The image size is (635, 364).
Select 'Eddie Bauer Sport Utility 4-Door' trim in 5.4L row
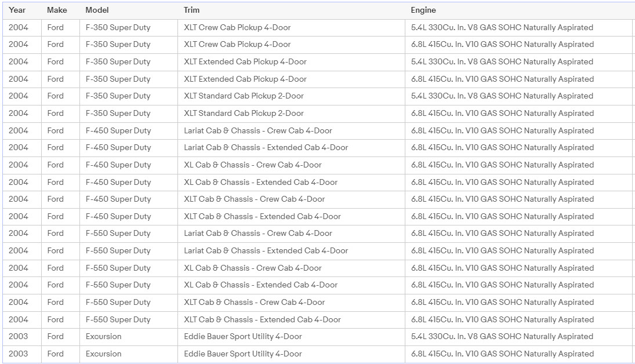pyautogui.click(x=243, y=336)
